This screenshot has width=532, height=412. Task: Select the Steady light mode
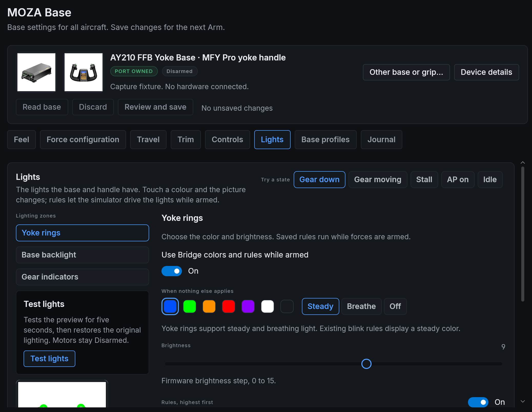(x=320, y=306)
